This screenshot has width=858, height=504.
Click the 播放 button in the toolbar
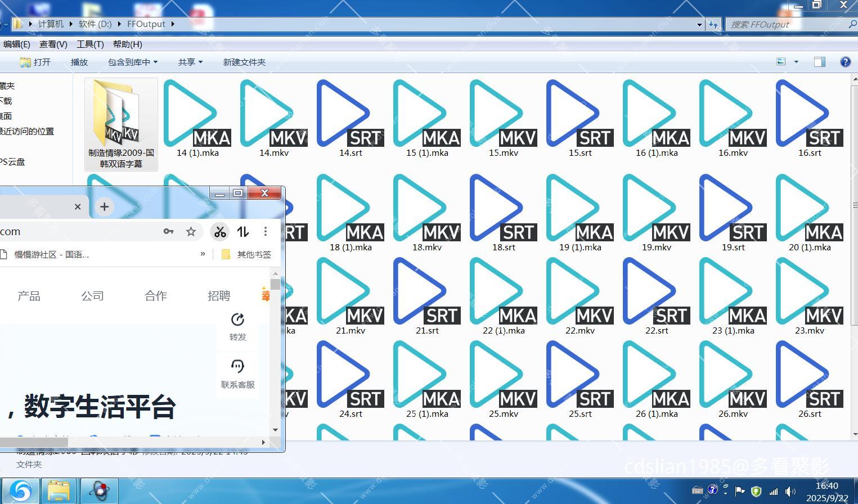click(79, 62)
